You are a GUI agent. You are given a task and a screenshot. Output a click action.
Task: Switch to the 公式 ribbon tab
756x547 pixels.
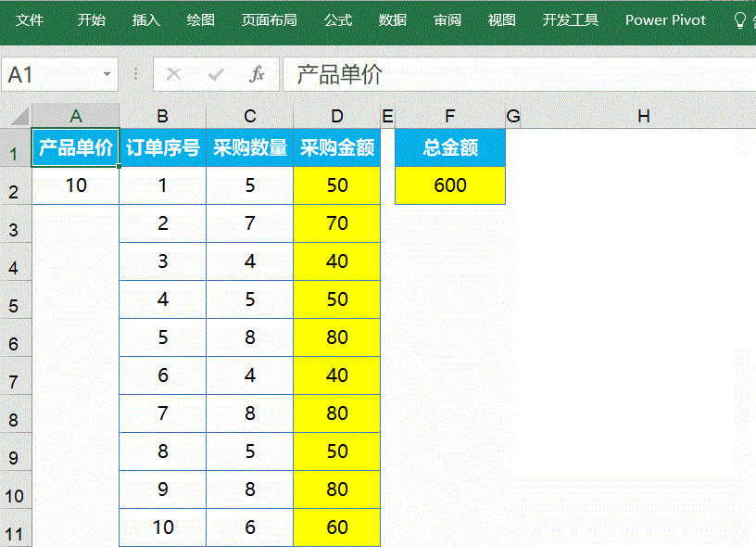tap(338, 19)
